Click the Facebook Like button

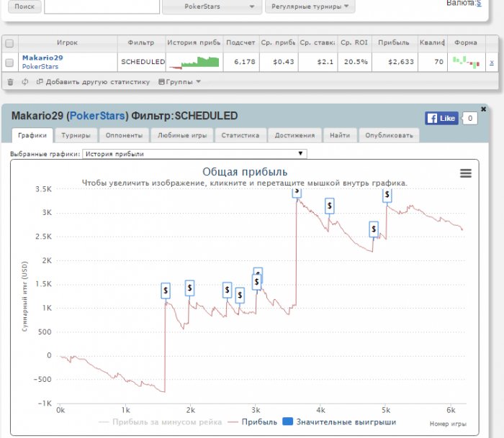[x=441, y=118]
